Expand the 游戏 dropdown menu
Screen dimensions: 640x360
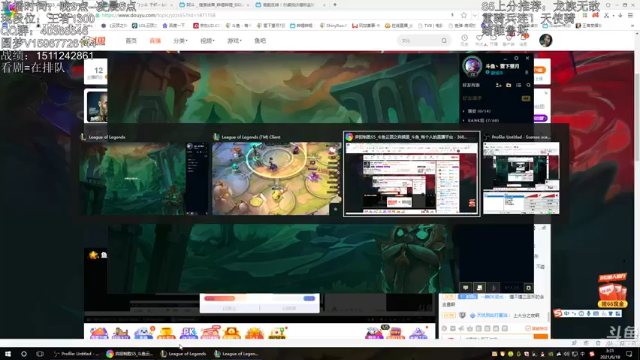[234, 41]
